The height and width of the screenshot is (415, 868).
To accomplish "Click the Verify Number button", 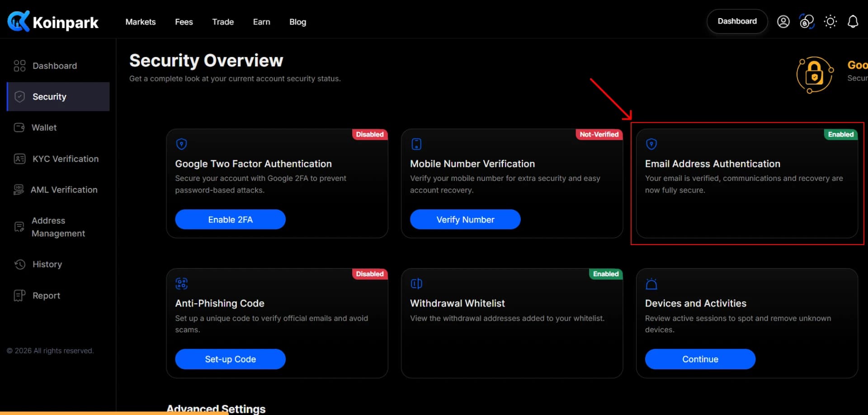I will click(465, 219).
